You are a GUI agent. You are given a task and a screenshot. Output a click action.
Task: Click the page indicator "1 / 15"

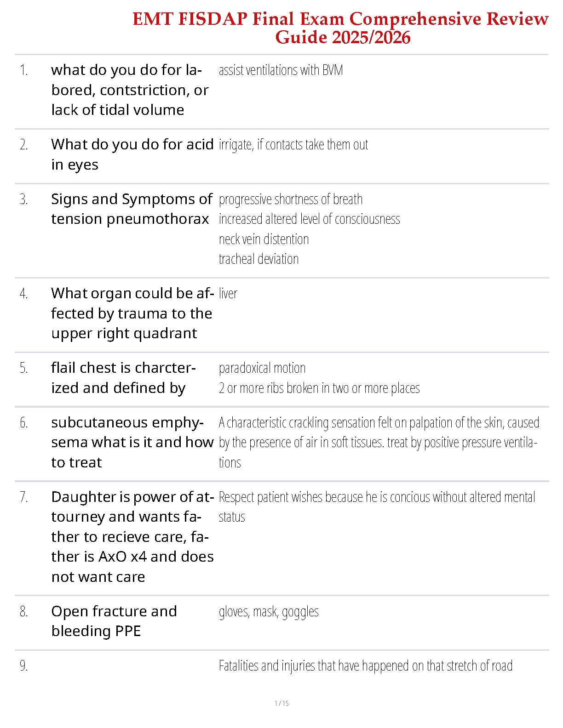[x=281, y=703]
